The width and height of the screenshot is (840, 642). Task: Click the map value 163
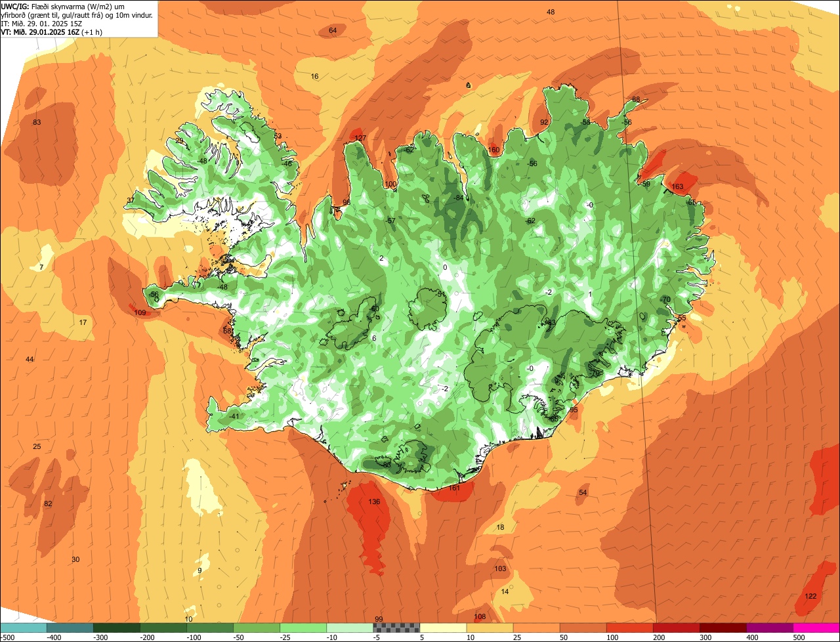(677, 186)
